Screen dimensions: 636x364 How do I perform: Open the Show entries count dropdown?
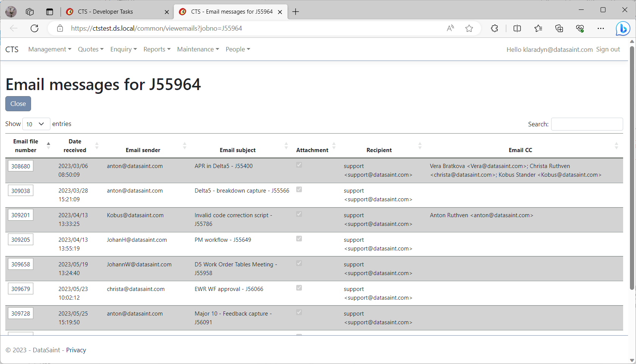[x=36, y=124]
